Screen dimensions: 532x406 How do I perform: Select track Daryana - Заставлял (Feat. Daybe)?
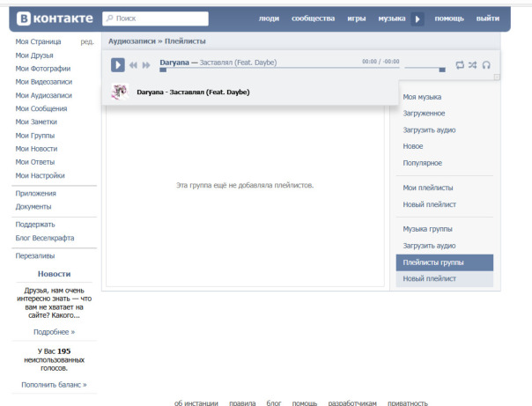click(193, 92)
